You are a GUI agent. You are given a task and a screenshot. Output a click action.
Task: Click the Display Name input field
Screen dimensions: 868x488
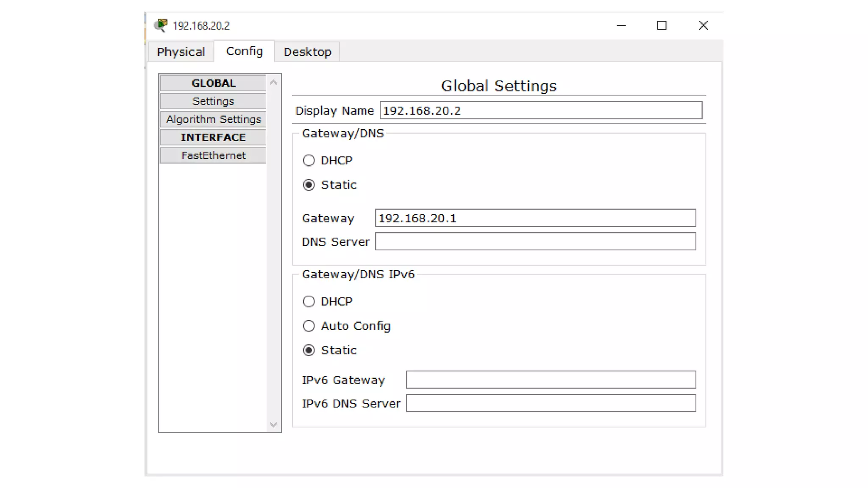tap(541, 111)
